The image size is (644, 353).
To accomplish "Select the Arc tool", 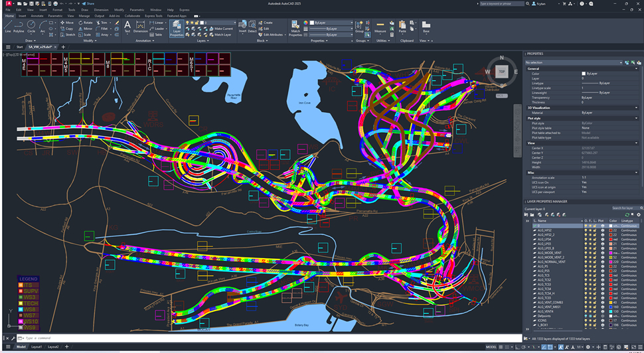I will coord(42,26).
